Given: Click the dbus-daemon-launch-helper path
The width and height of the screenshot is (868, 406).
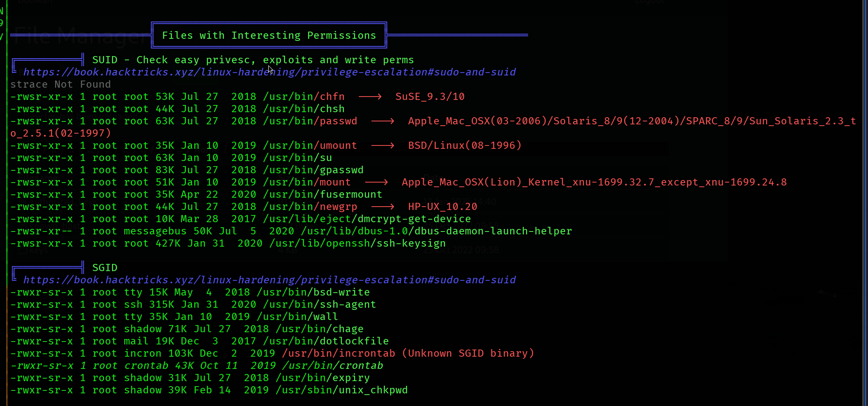Looking at the screenshot, I should pyautogui.click(x=436, y=231).
